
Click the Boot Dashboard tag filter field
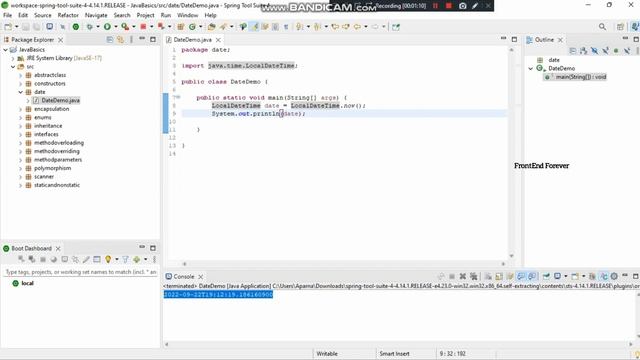80,272
